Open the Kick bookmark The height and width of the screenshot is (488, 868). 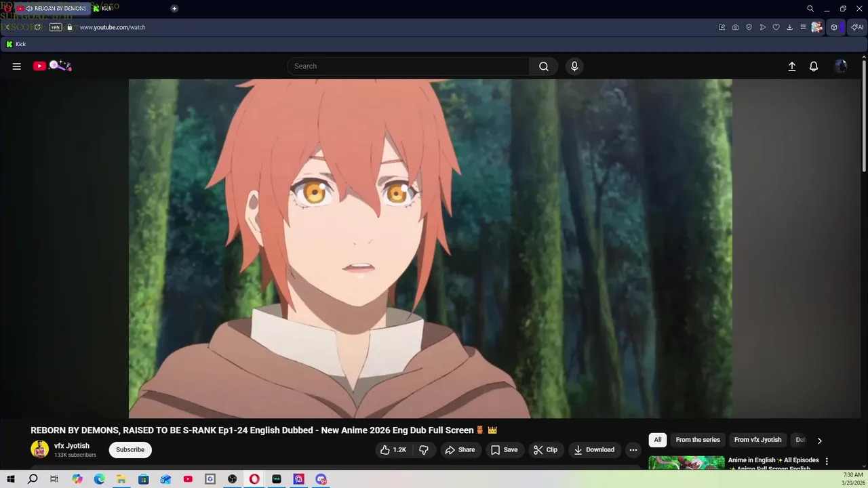16,44
